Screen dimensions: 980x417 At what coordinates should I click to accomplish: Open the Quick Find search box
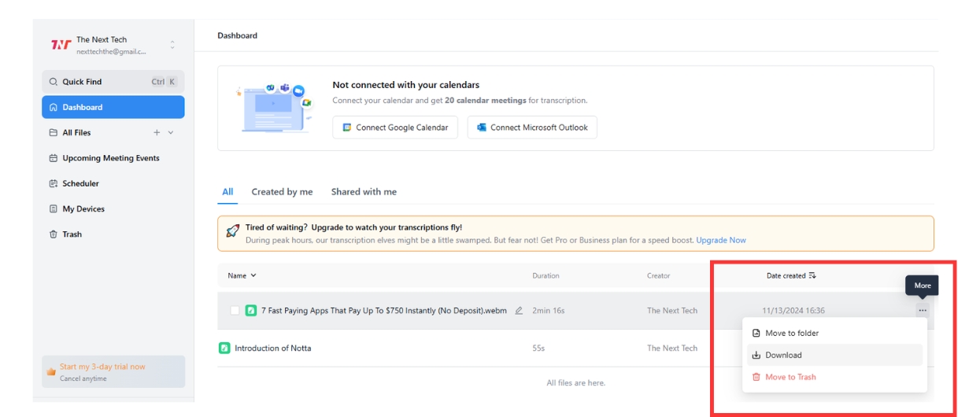(x=113, y=82)
